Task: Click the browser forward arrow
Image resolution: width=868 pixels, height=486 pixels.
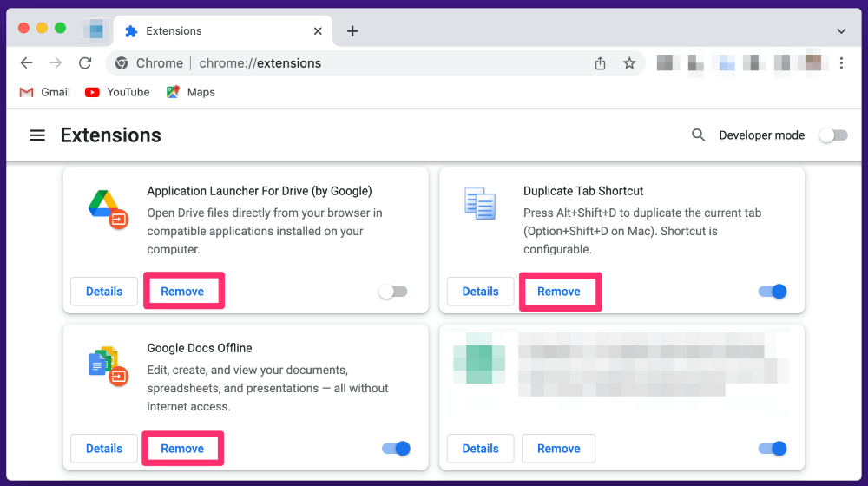Action: coord(56,63)
